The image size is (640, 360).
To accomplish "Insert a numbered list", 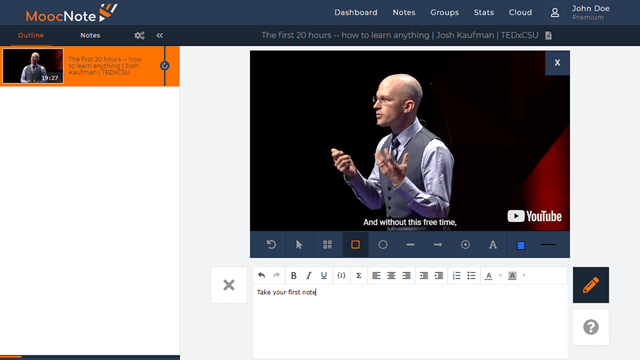I will click(456, 276).
